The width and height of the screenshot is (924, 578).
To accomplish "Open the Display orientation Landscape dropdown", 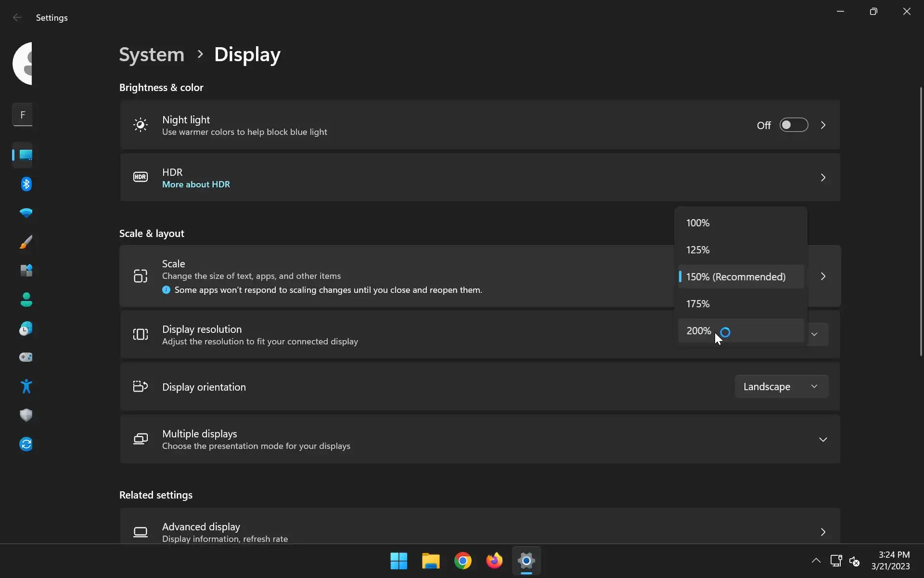I will [x=781, y=387].
